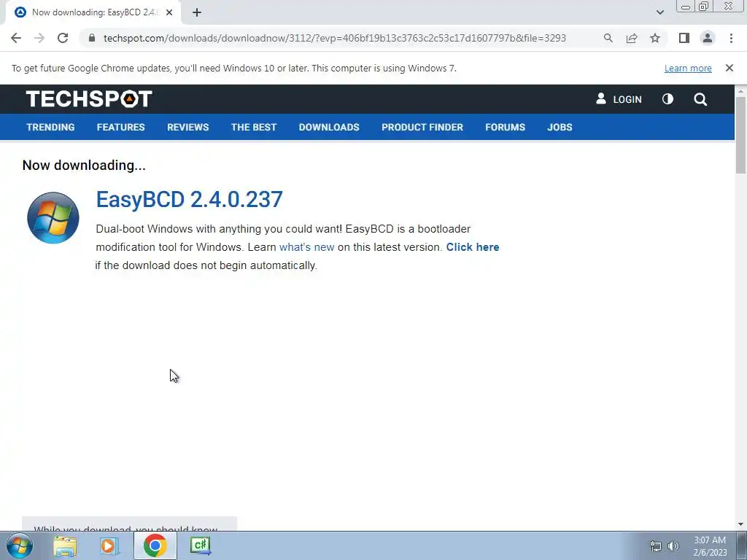Open TechSpot site search icon
This screenshot has height=560, width=747.
(700, 99)
